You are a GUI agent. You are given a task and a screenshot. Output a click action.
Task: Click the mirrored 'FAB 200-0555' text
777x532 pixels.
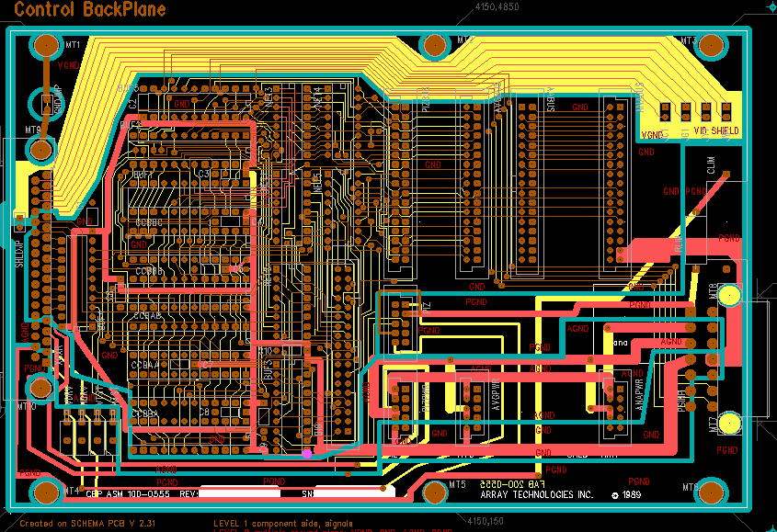point(512,484)
